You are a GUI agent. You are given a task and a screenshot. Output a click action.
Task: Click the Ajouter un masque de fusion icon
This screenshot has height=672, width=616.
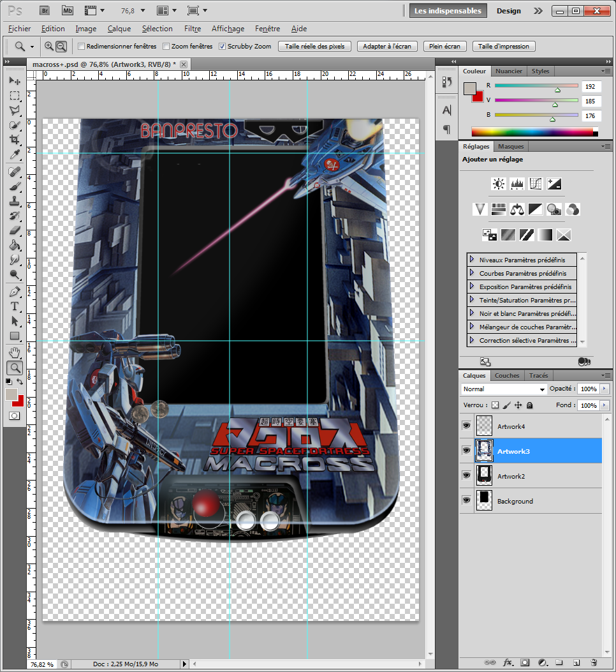[x=525, y=662]
